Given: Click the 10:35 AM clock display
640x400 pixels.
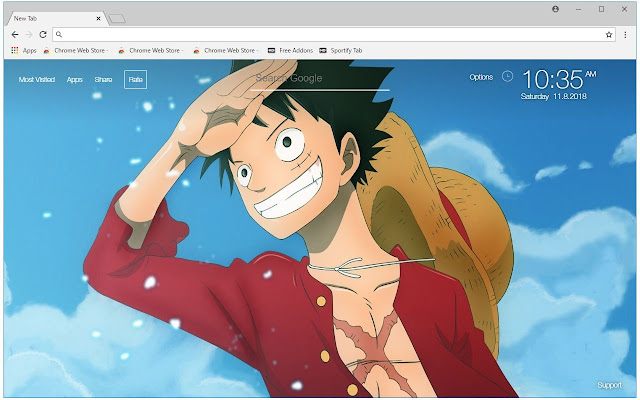Looking at the screenshot, I should pos(559,80).
